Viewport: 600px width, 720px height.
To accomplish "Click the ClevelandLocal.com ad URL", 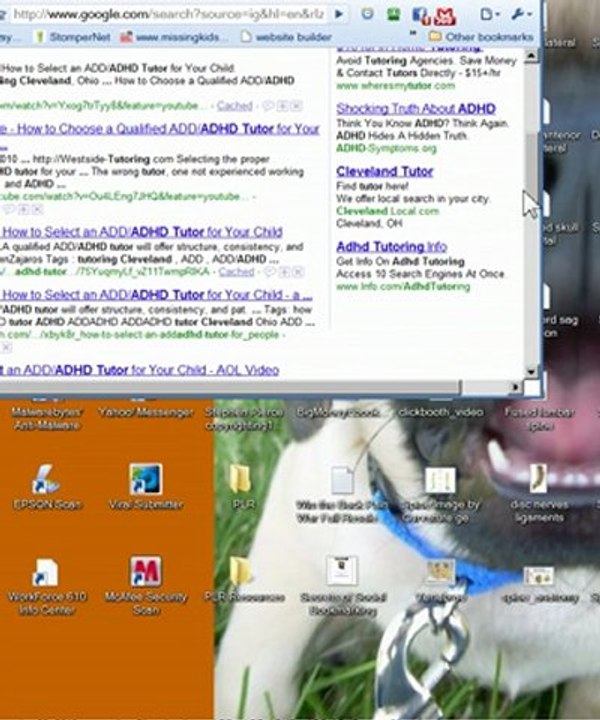I will (x=388, y=211).
